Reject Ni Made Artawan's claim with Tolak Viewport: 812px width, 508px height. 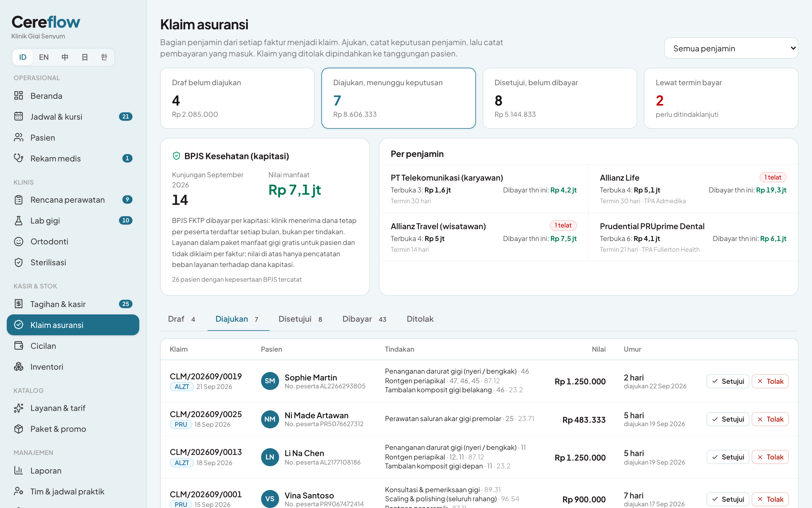point(770,419)
